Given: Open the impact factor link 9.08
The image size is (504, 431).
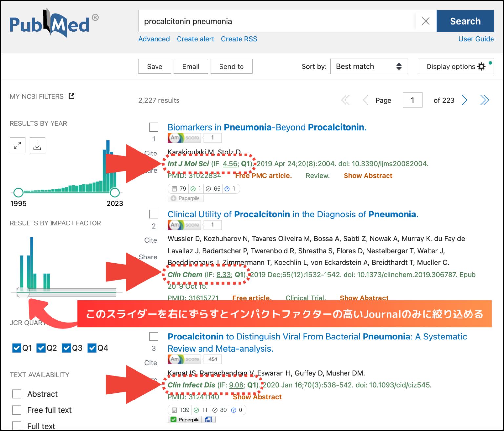Looking at the screenshot, I should [x=236, y=385].
